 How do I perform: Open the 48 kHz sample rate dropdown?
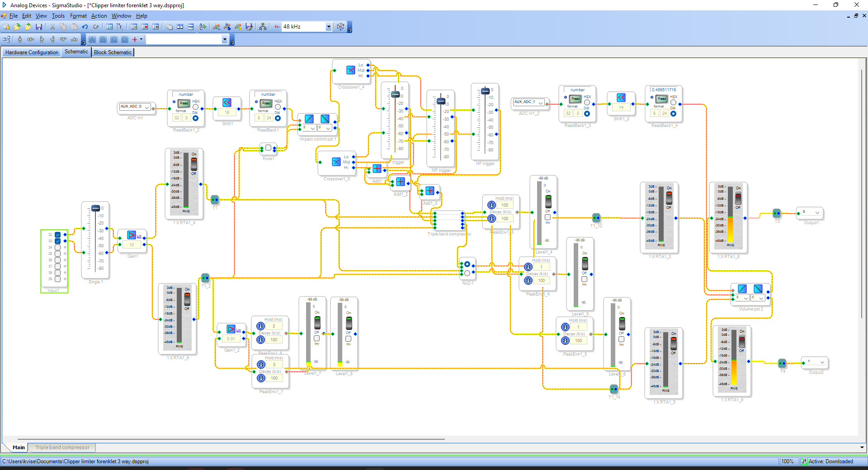329,27
